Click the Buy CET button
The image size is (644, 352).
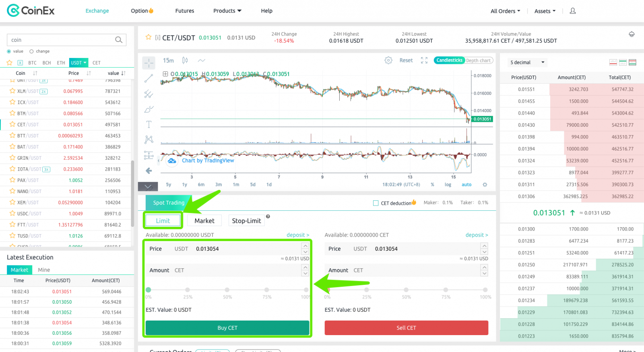coord(227,328)
